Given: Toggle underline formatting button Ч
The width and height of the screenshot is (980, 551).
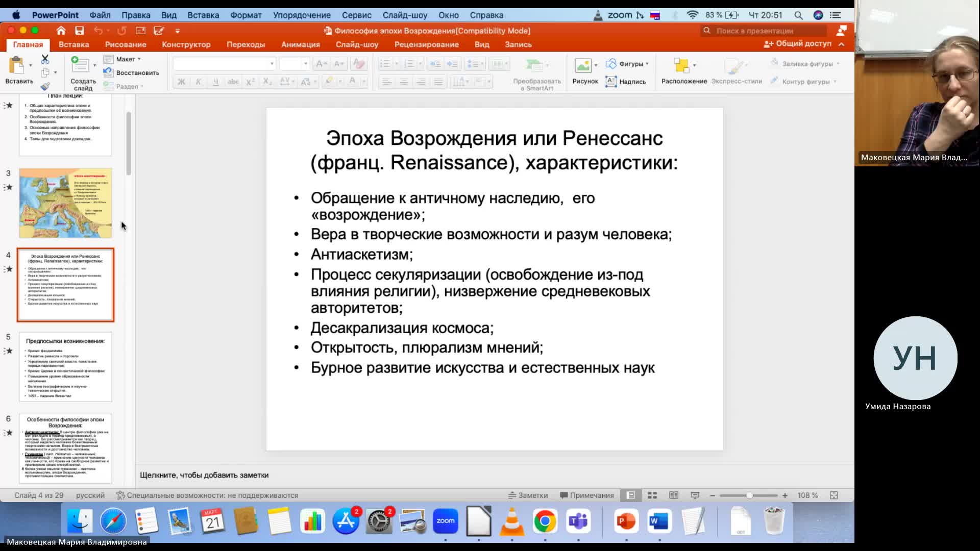Looking at the screenshot, I should pyautogui.click(x=216, y=82).
